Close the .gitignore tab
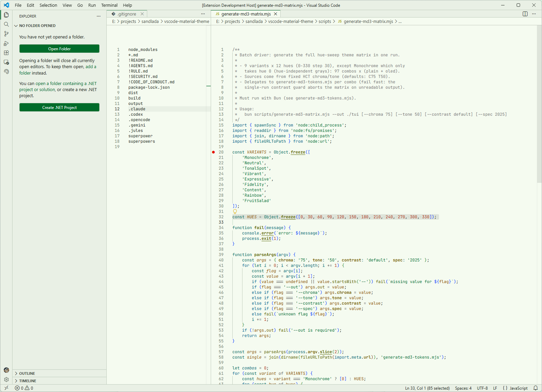 click(142, 14)
